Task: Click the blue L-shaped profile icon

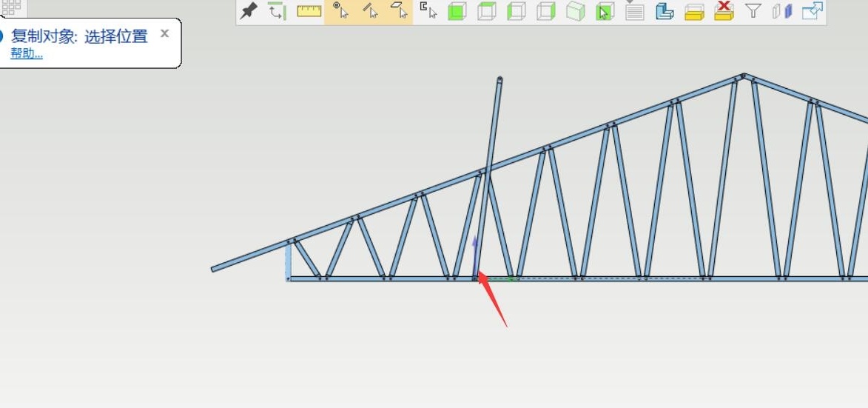Action: tap(665, 11)
